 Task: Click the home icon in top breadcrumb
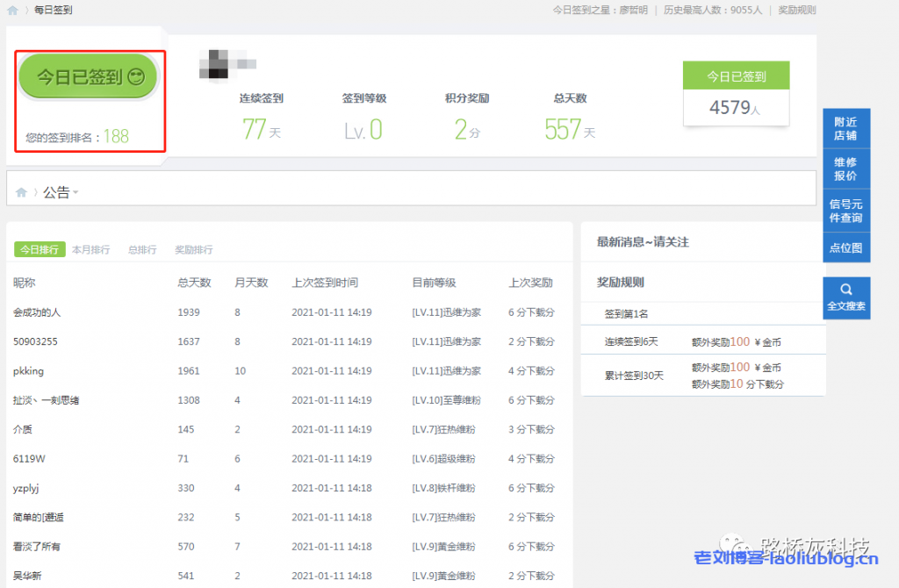click(12, 11)
